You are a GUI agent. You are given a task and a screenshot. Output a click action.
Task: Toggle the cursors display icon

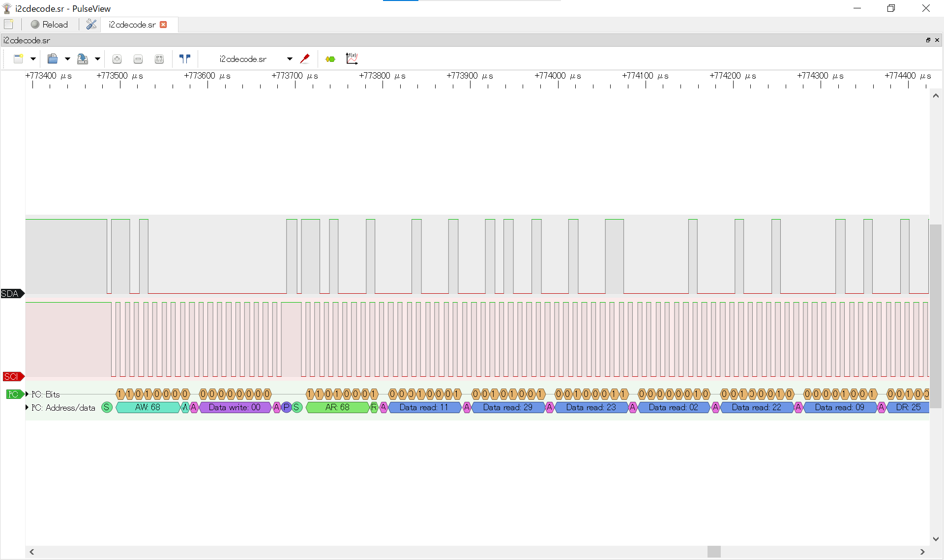pyautogui.click(x=185, y=59)
